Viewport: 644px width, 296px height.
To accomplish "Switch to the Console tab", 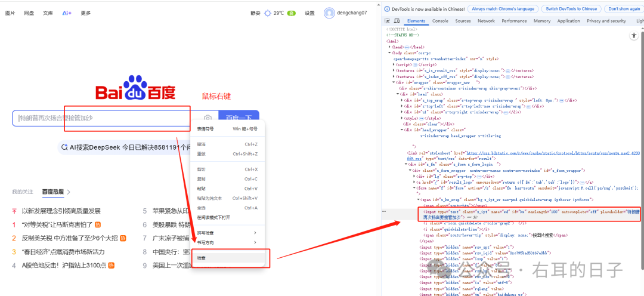I will (x=440, y=21).
